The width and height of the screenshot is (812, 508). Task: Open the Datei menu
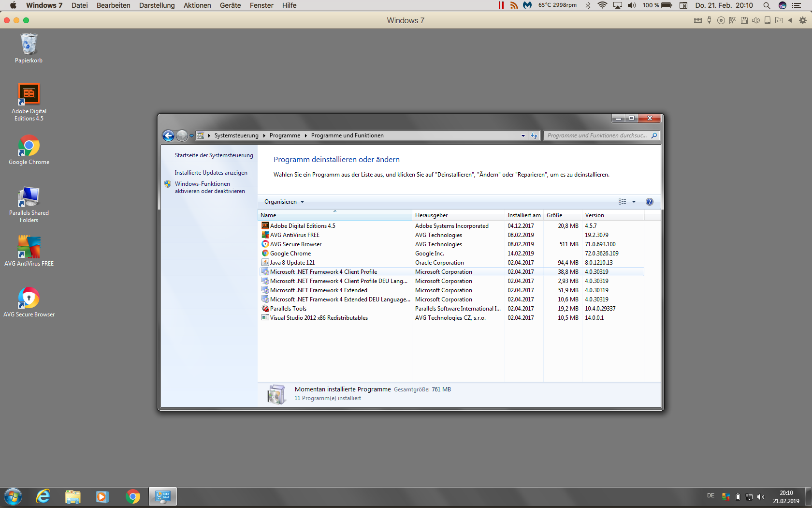[80, 5]
